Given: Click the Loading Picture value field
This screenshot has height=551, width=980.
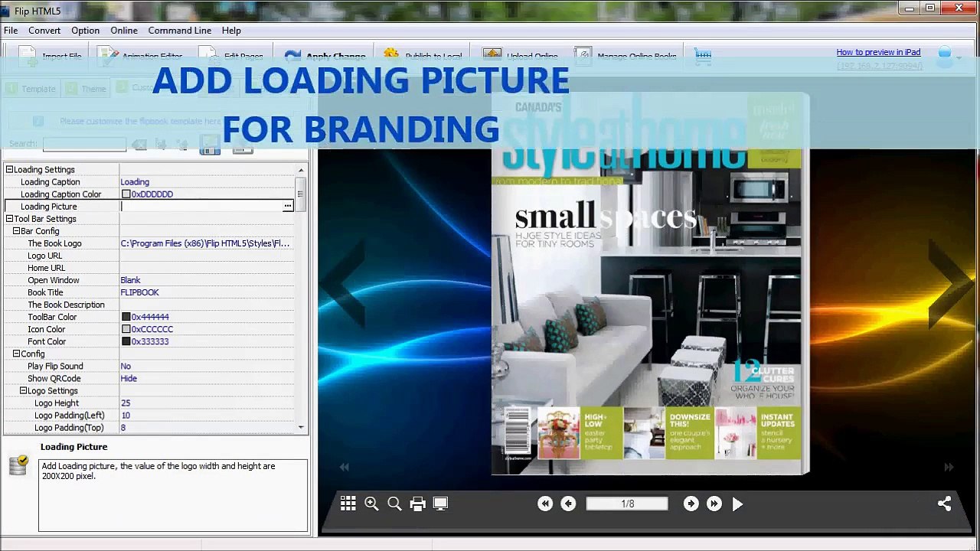Looking at the screenshot, I should click(201, 207).
